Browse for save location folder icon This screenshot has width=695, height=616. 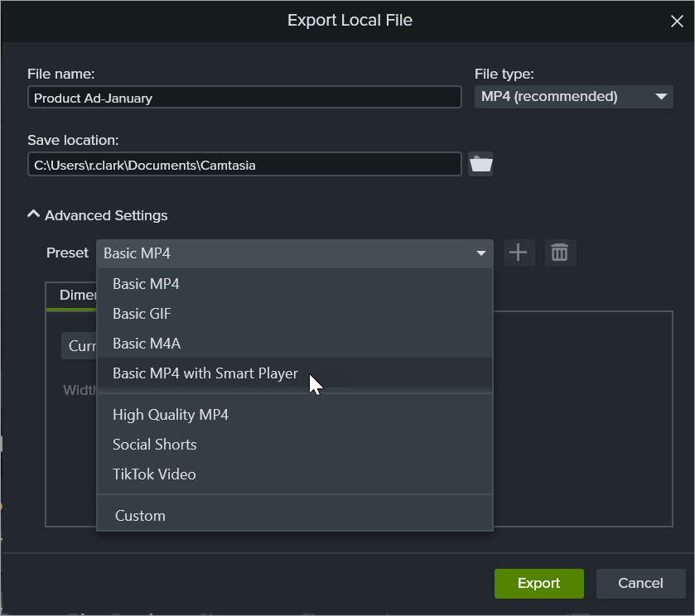(480, 165)
